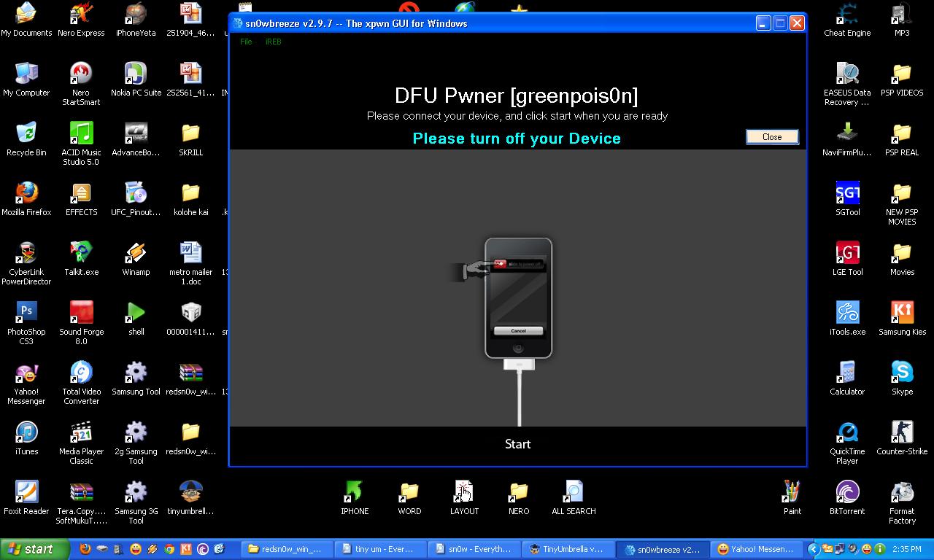Open the iREB menu in sn0wbreeze
The height and width of the screenshot is (560, 934).
click(274, 42)
